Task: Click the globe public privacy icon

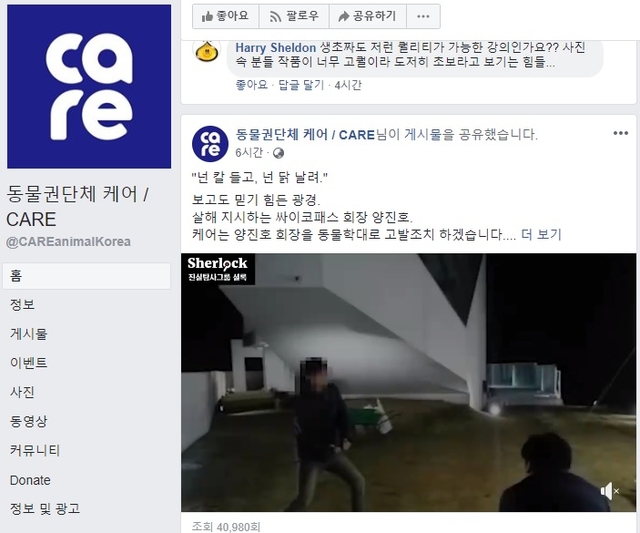Action: 278,153
